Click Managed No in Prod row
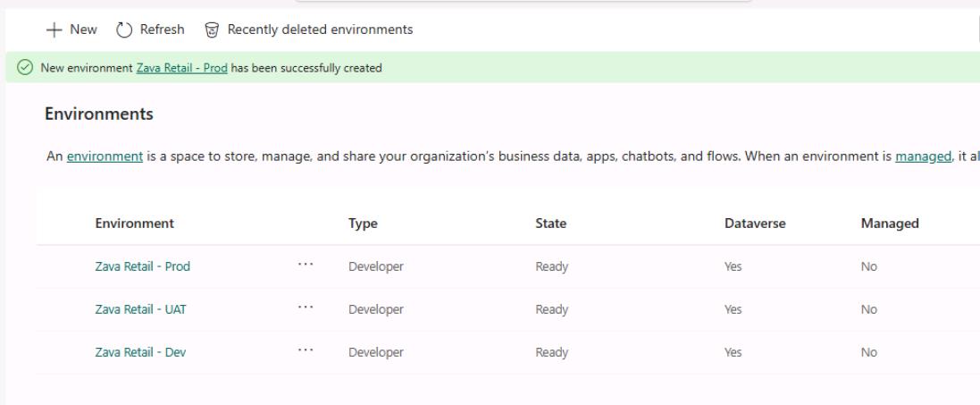Viewport: 980px width, 405px height. 868,266
